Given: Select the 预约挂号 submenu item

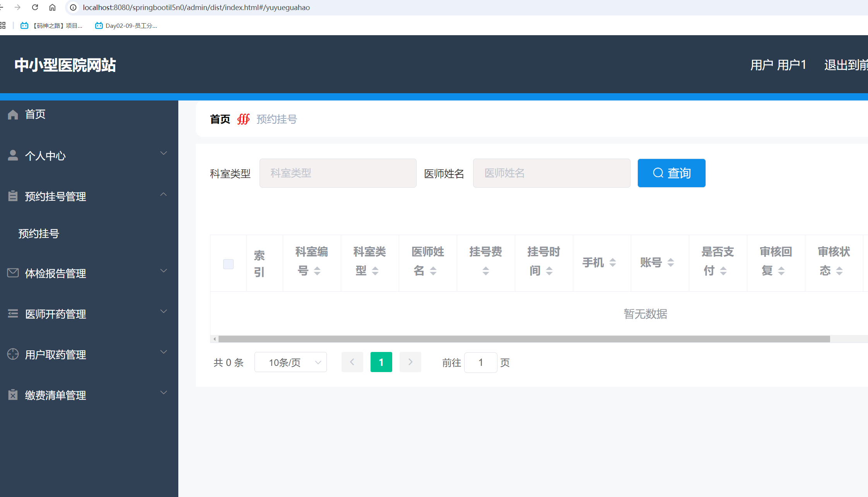Looking at the screenshot, I should pos(38,233).
